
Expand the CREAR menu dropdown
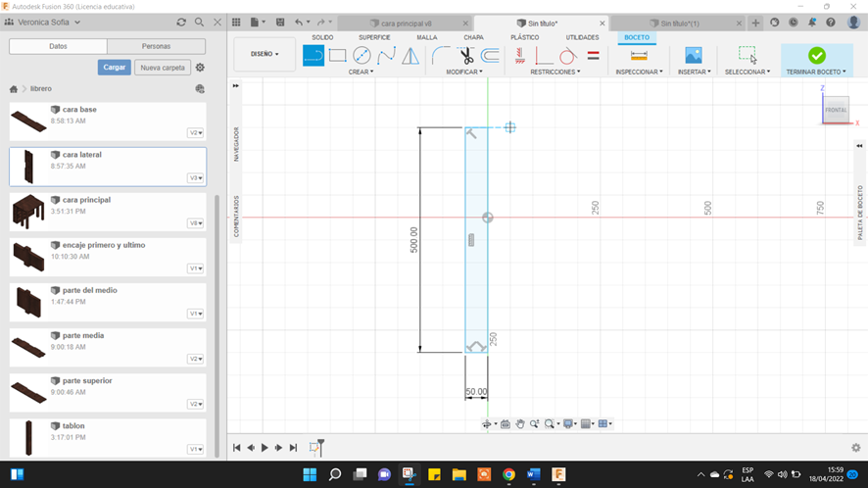[x=361, y=72]
